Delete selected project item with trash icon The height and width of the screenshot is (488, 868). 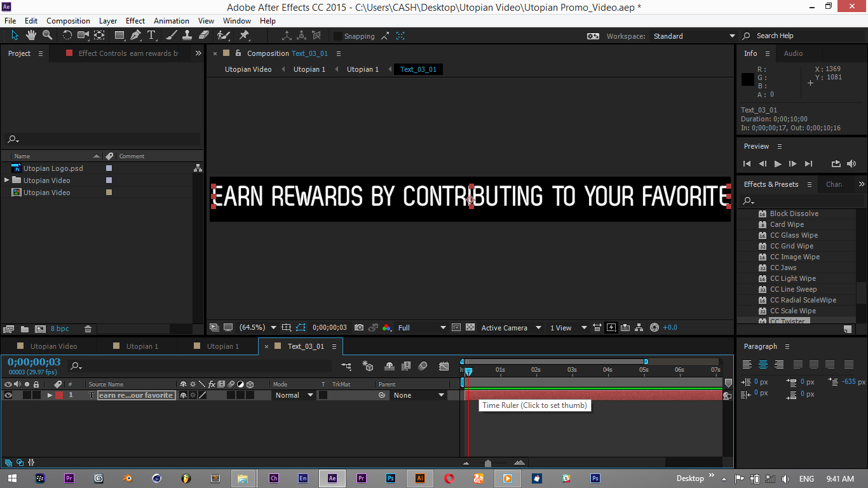click(x=88, y=329)
